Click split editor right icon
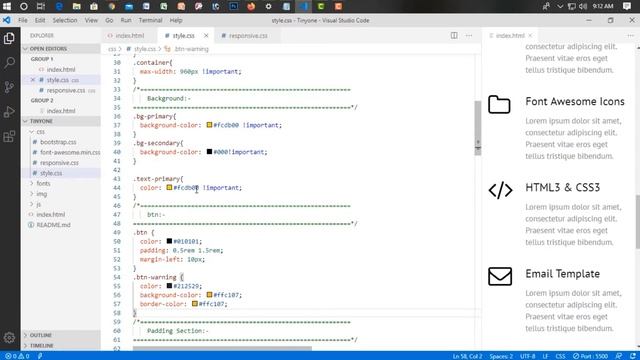 click(x=454, y=36)
